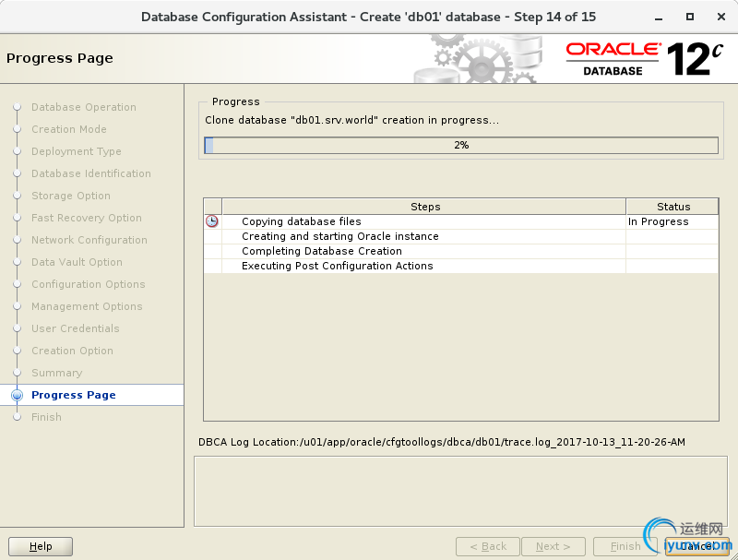Select 'Creating and starting Oracle instance' row
This screenshot has width=738, height=560.
(x=461, y=236)
